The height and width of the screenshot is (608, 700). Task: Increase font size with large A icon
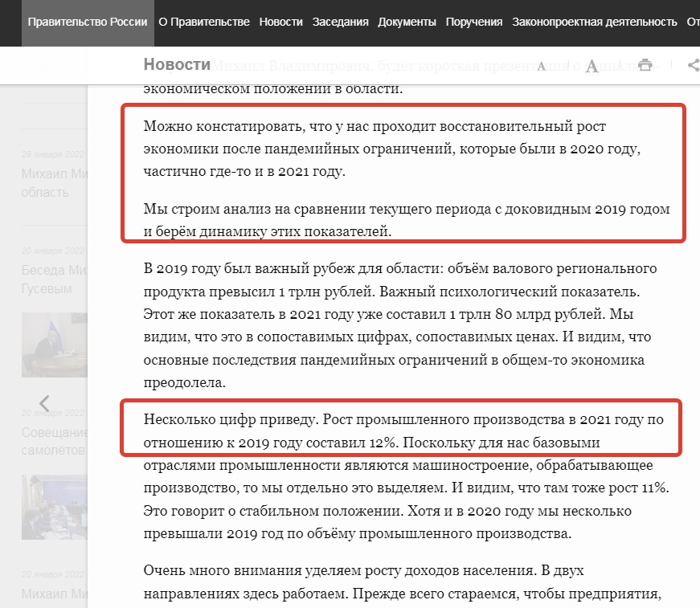[592, 66]
